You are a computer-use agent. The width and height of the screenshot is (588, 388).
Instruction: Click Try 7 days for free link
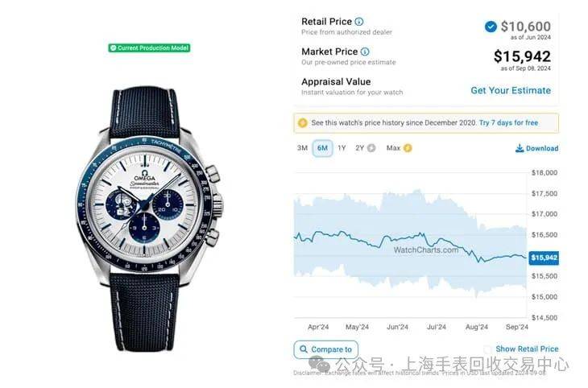[x=508, y=122]
